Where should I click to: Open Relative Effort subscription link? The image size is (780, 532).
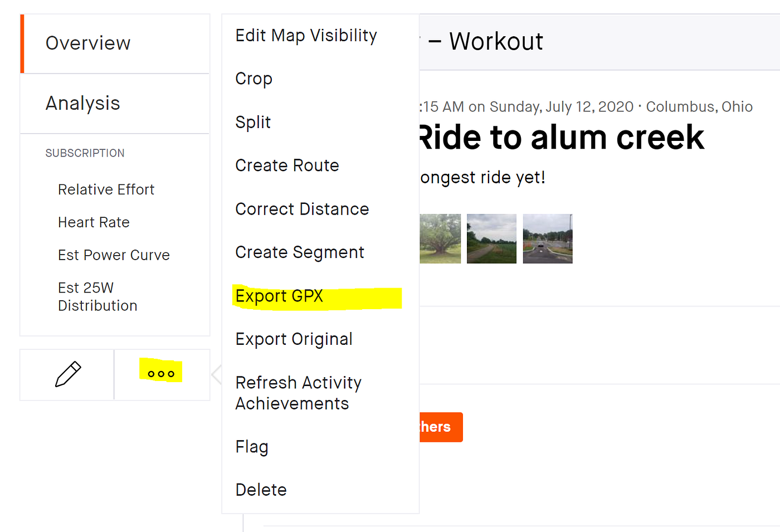point(106,190)
